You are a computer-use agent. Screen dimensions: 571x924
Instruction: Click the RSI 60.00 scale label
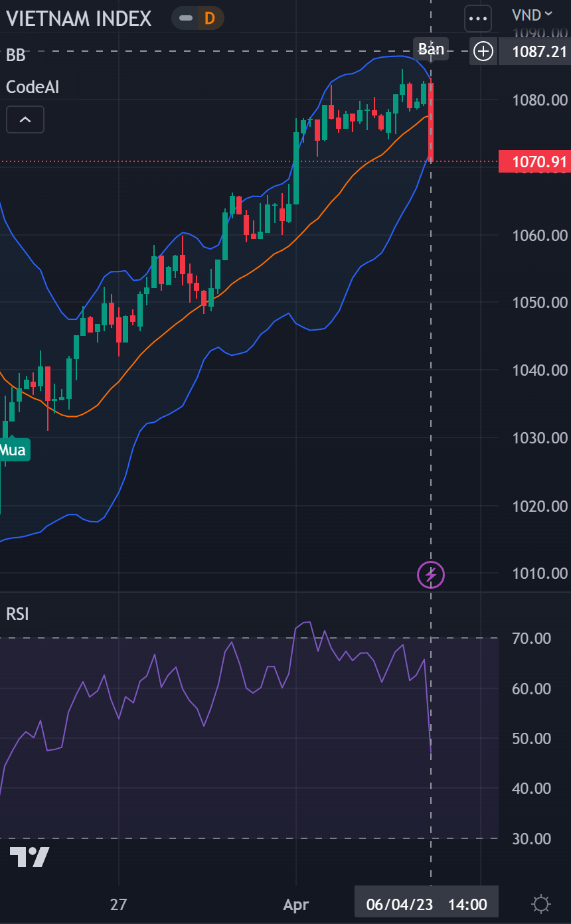(x=532, y=689)
